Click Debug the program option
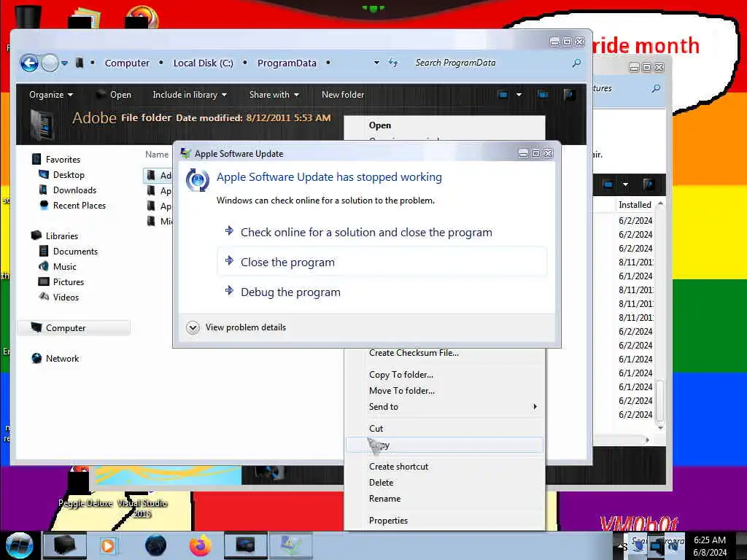Viewport: 747px width, 560px height. [x=382, y=292]
